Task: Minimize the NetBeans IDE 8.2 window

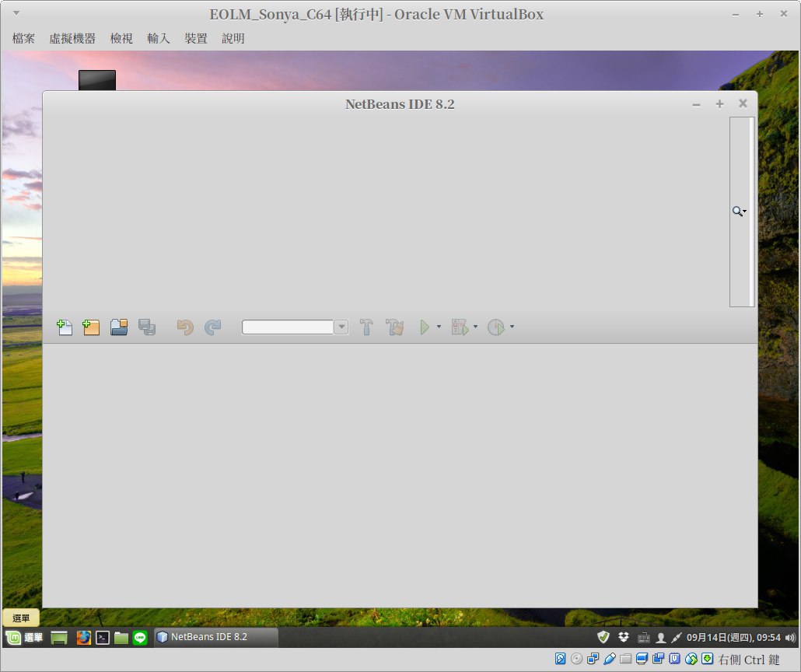Action: coord(696,104)
